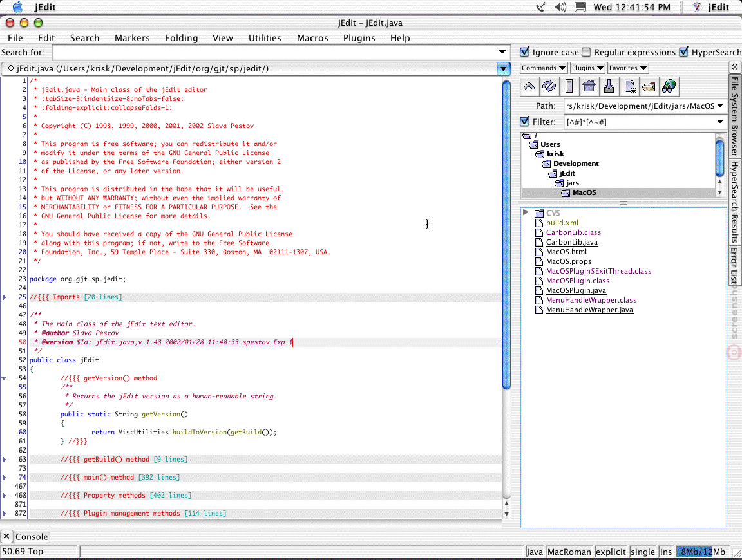742x560 pixels.
Task: Jump to the home directory icon
Action: [x=589, y=86]
